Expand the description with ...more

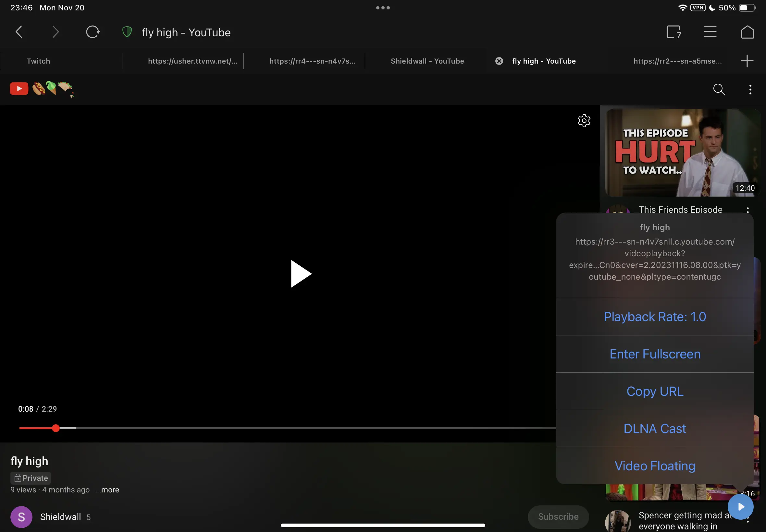pos(107,490)
